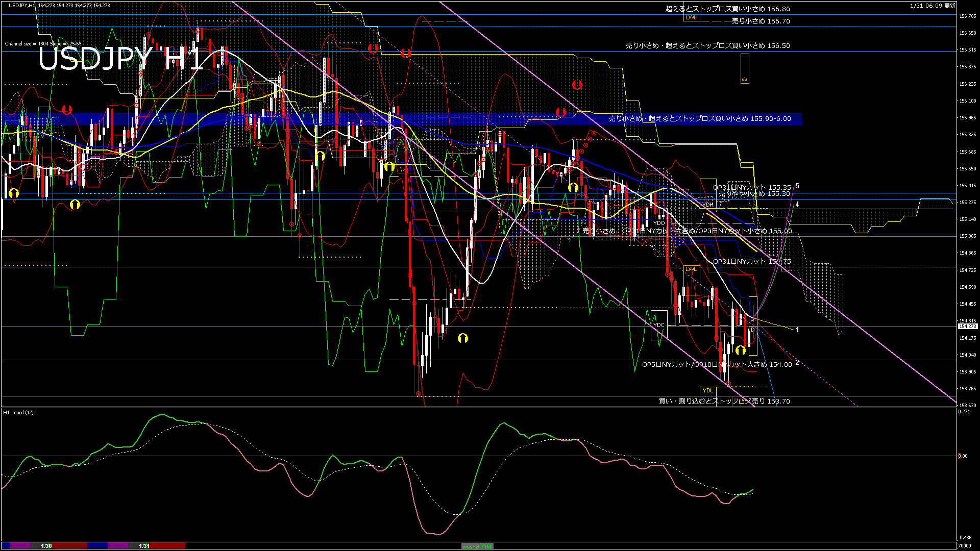Toggle the macd ON button
This screenshot has height=551, width=980.
(x=477, y=546)
